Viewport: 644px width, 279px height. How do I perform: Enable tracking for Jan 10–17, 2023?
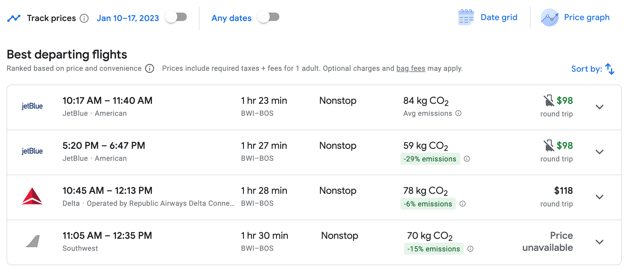click(177, 17)
